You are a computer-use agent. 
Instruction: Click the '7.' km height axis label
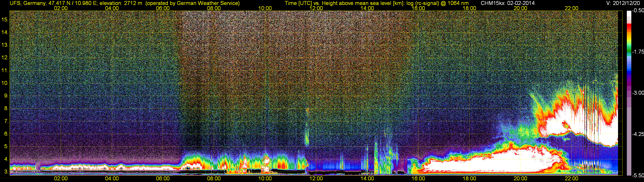(x=6, y=121)
